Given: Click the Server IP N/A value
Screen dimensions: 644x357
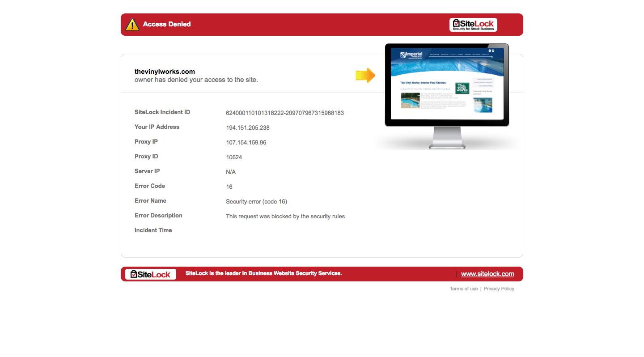Looking at the screenshot, I should [231, 172].
